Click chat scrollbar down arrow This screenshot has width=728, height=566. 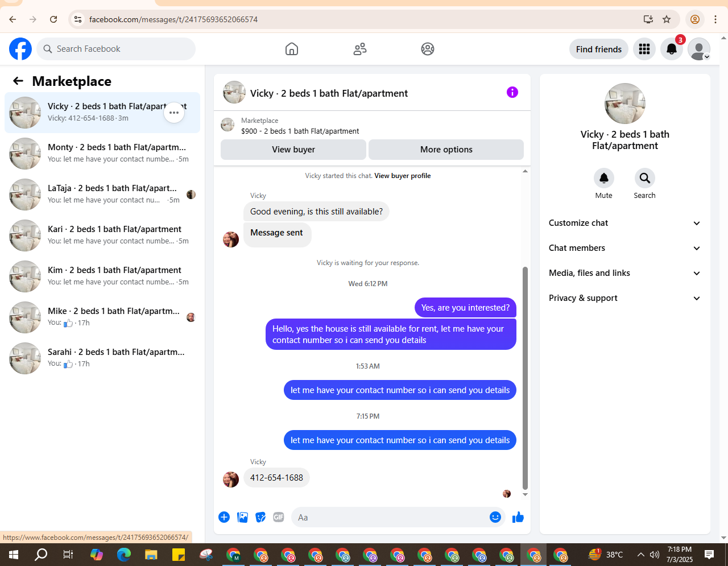[525, 494]
